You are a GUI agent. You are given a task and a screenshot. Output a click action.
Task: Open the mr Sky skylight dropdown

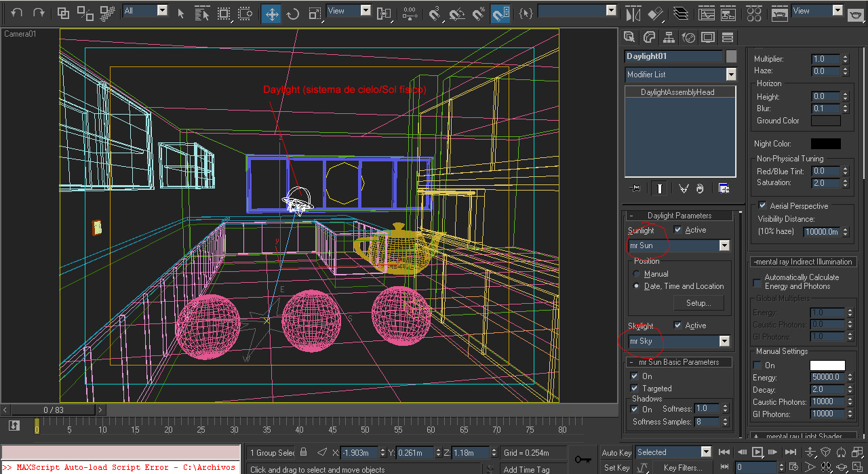click(724, 341)
